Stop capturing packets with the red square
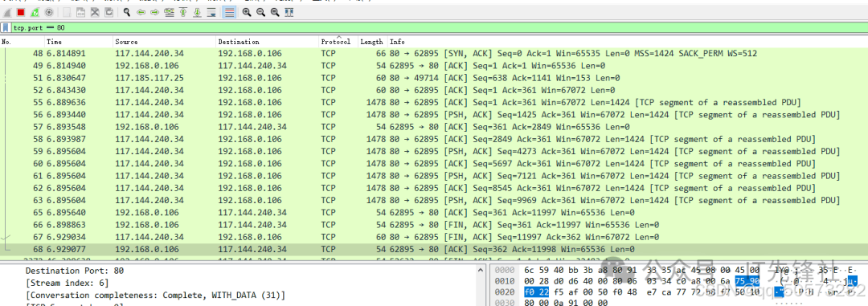 20,12
